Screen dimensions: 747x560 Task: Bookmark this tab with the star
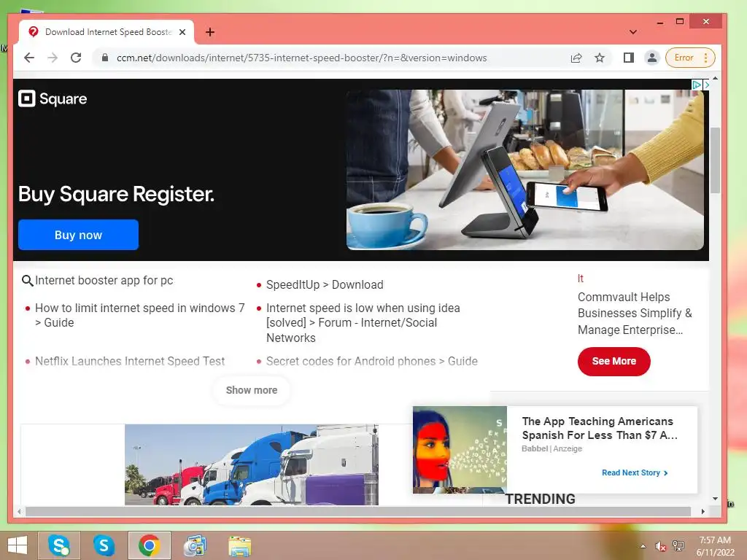(600, 58)
